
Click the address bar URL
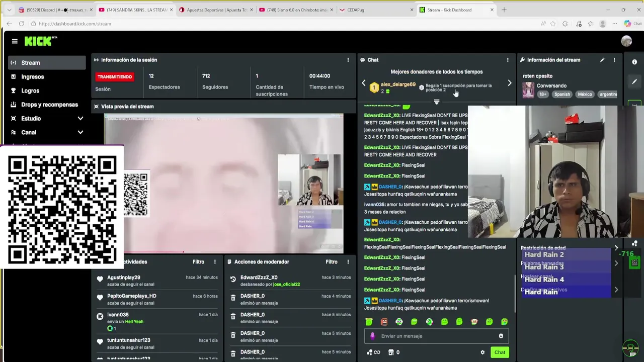click(x=75, y=24)
